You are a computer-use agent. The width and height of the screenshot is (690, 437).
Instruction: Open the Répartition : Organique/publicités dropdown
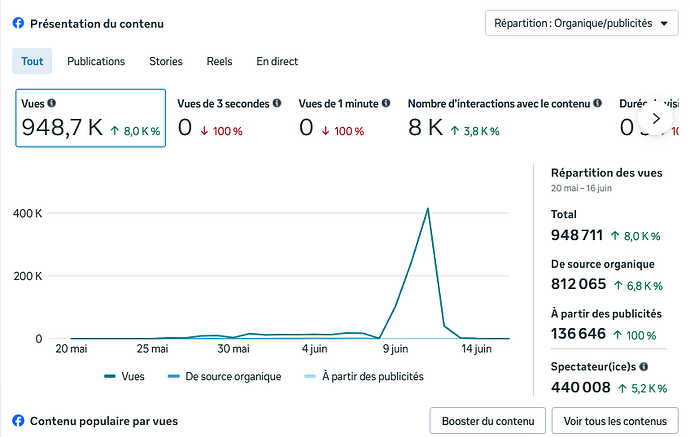[x=581, y=23]
